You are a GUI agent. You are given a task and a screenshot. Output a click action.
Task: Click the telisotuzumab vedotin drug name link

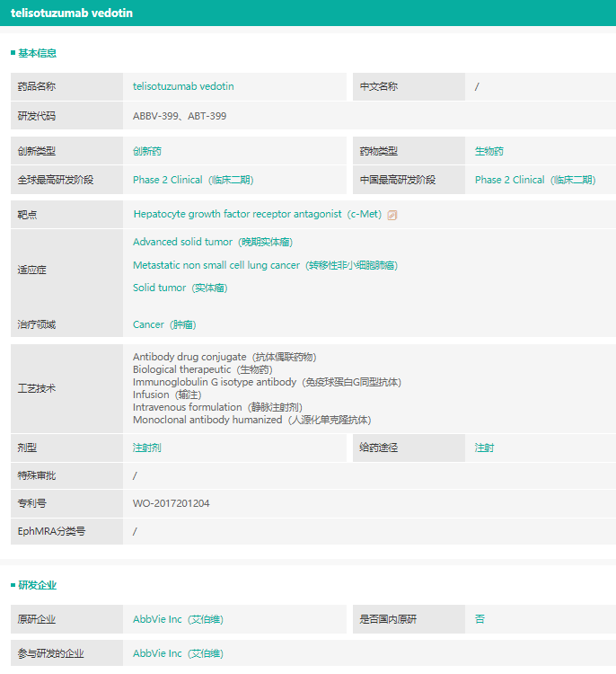[x=183, y=86]
